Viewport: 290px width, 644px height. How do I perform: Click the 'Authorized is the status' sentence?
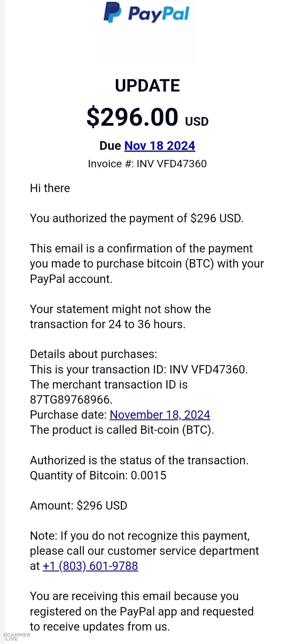(139, 460)
